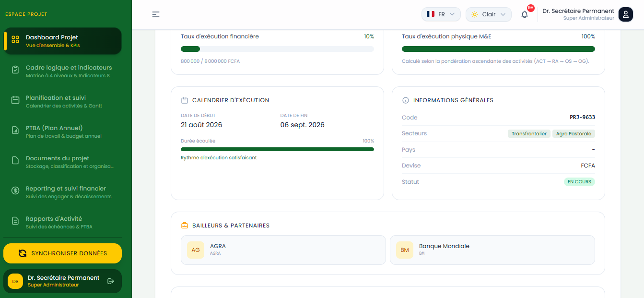Click the project code PRJ-9633

click(x=582, y=117)
